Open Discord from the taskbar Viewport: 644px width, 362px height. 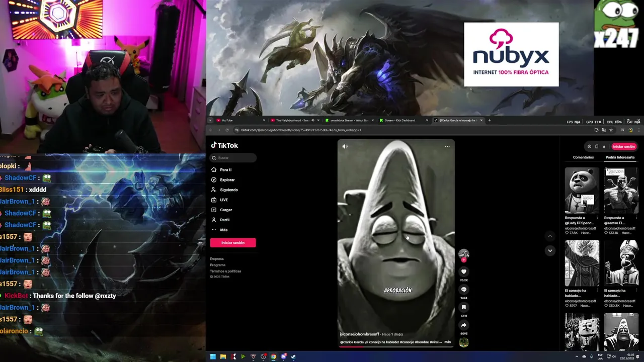[283, 357]
